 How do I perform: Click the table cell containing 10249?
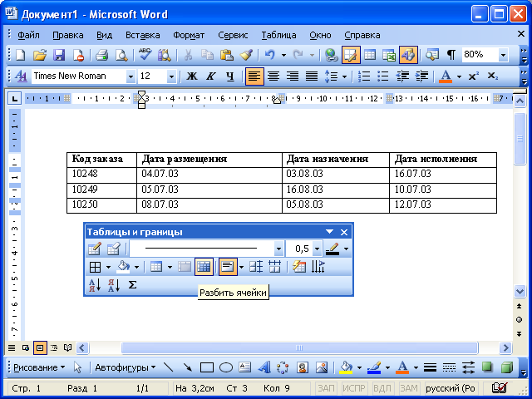click(x=101, y=191)
